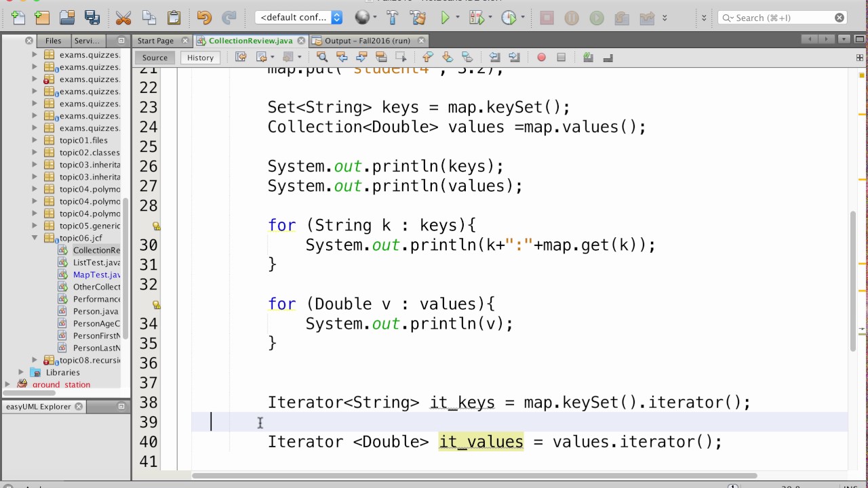Click the Cut scissors icon
The height and width of the screenshot is (488, 868).
[123, 18]
